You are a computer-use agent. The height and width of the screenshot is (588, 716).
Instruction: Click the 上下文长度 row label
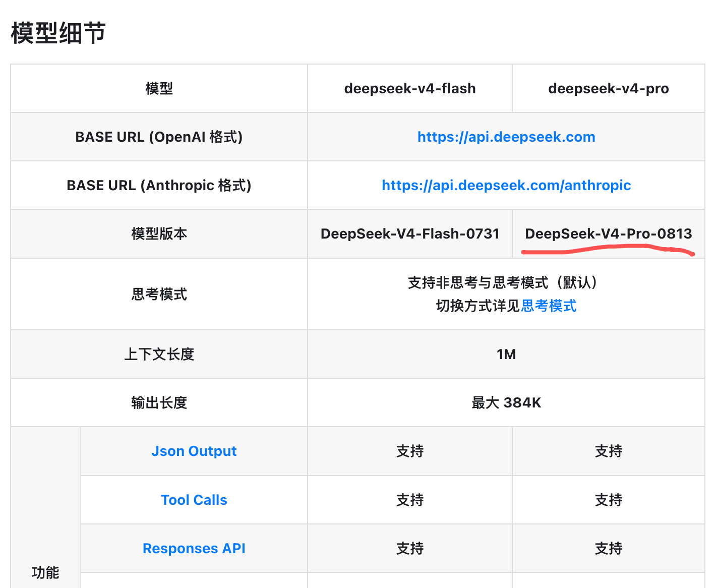[159, 355]
